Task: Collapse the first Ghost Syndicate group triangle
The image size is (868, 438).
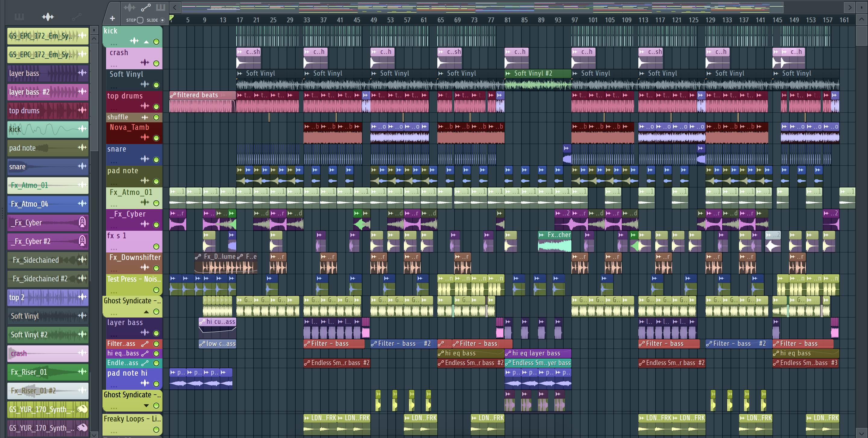Action: click(146, 312)
